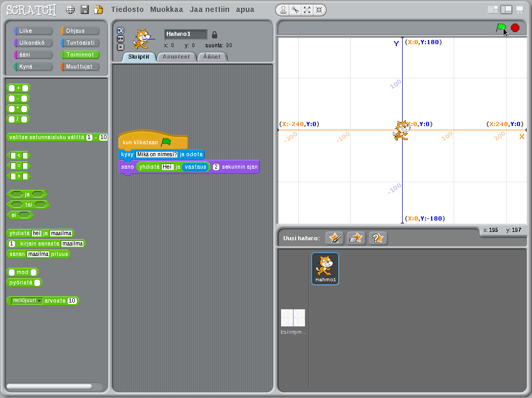Set rotation style to don't rotate
Screen dimensions: 532x398
(x=121, y=47)
